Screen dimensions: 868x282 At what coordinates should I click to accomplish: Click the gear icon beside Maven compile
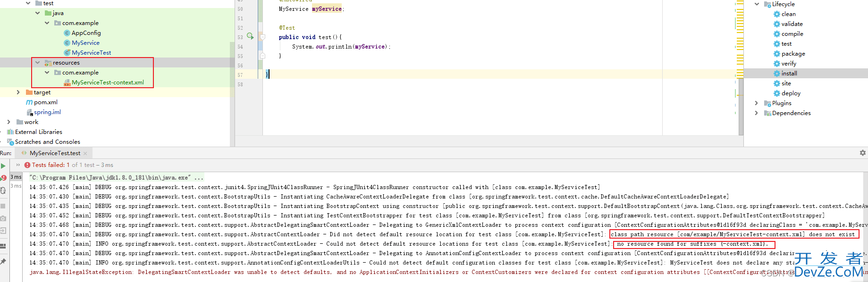776,34
